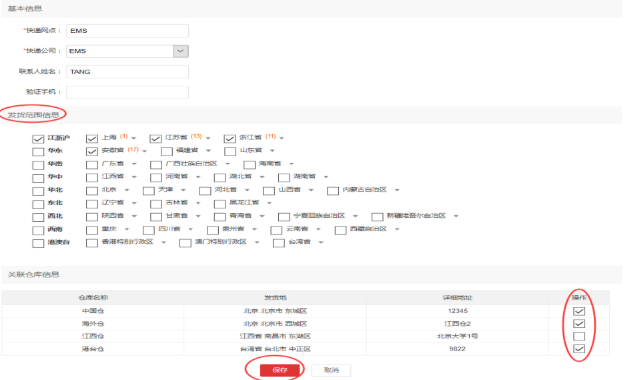
Task: Click the 取消 button
Action: pos(331,370)
